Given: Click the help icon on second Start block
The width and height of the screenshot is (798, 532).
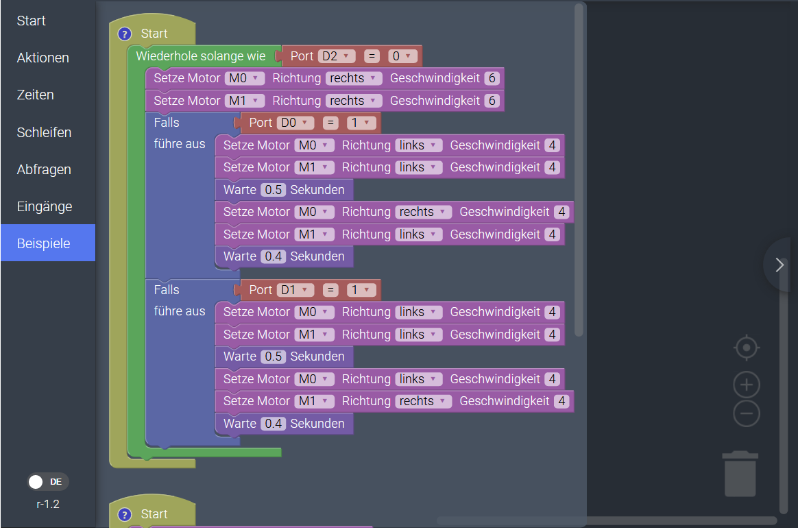Looking at the screenshot, I should point(124,514).
